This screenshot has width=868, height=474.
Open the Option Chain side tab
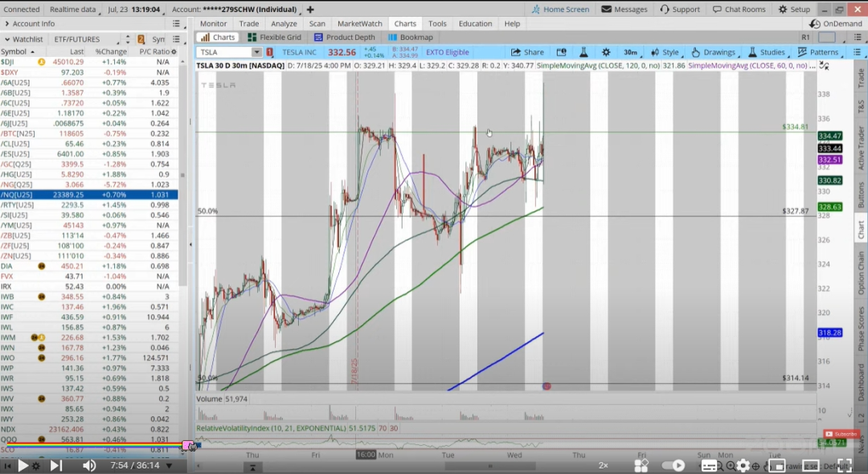pos(861,272)
